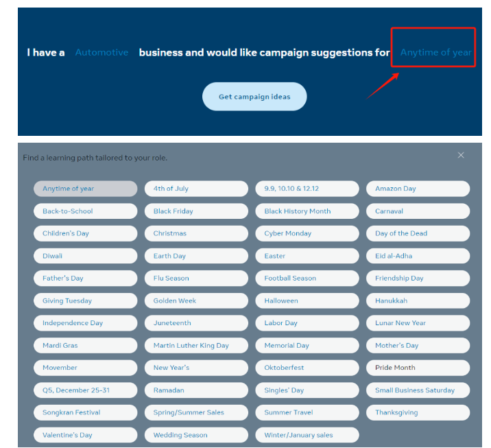Close the occasion picker with the X icon
Screen dimensions: 491x448
(461, 155)
